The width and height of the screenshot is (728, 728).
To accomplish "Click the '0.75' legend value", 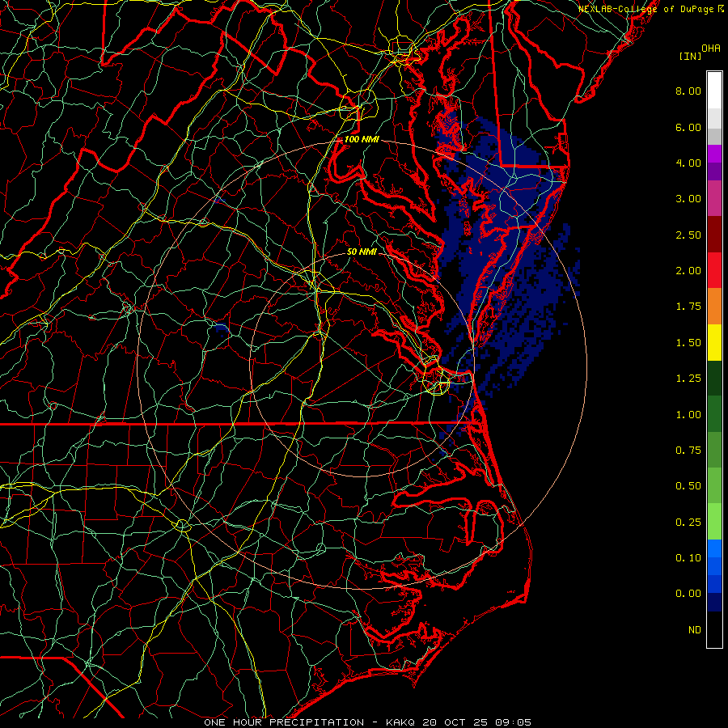I will 688,451.
